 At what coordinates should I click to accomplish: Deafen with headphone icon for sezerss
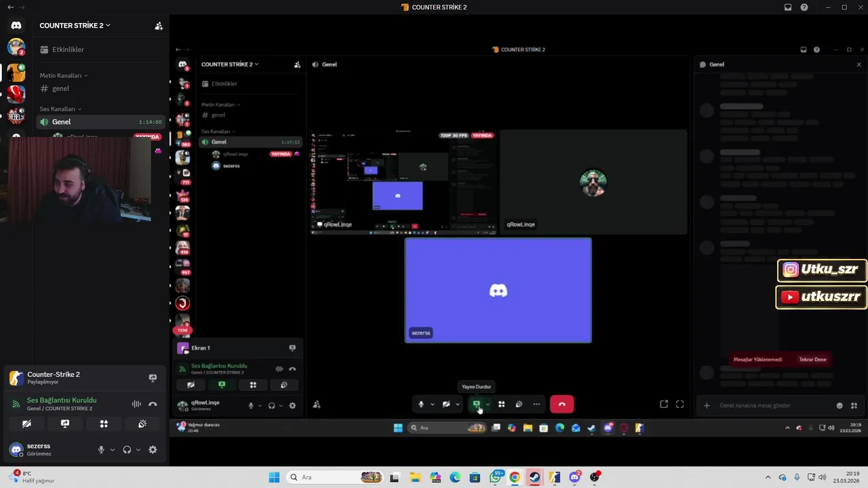point(127,449)
